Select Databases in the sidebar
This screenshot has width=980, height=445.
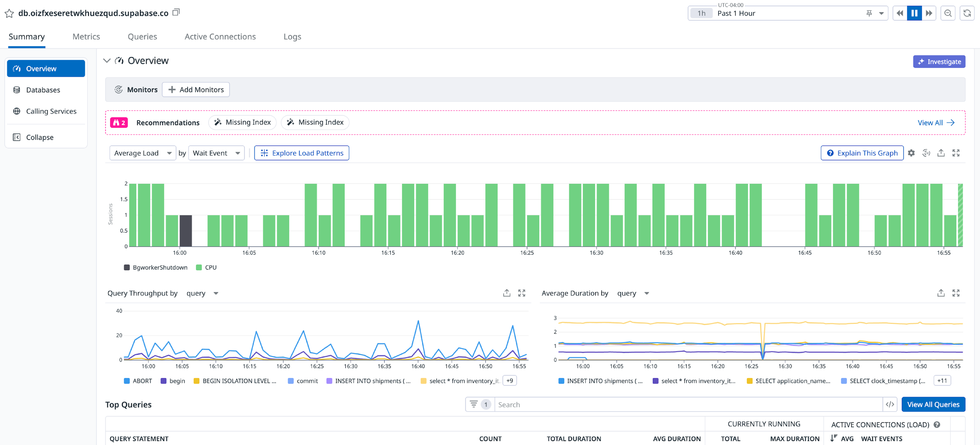click(x=46, y=90)
